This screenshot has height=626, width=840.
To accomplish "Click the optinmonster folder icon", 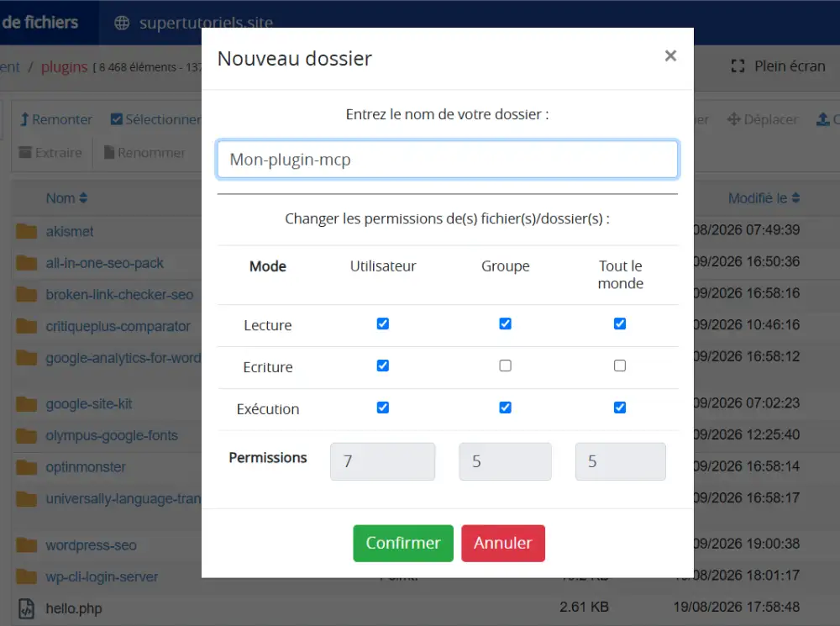I will 26,467.
